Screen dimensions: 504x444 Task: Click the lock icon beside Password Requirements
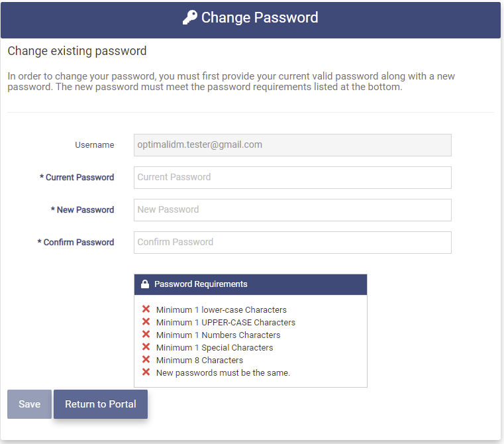click(145, 284)
